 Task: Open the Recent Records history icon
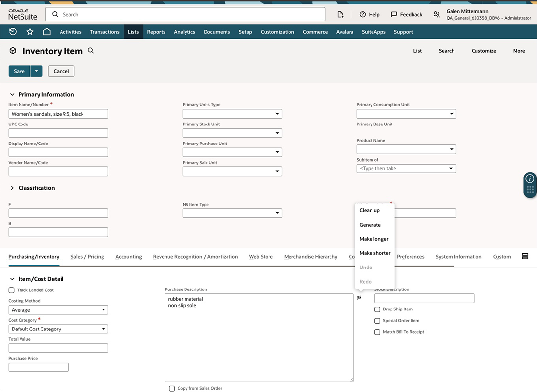(x=13, y=32)
